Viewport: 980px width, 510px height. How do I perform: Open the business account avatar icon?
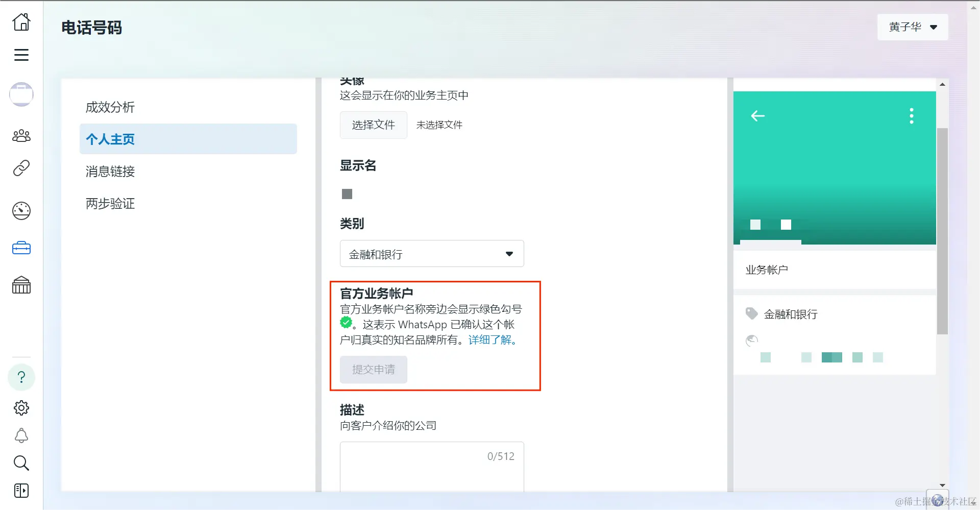click(21, 94)
